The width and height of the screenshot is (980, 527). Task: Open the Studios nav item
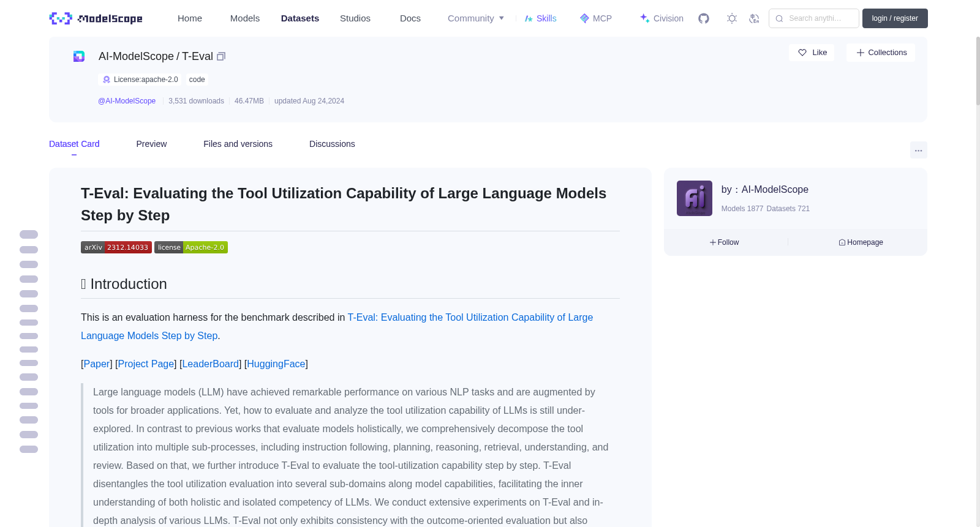click(355, 18)
